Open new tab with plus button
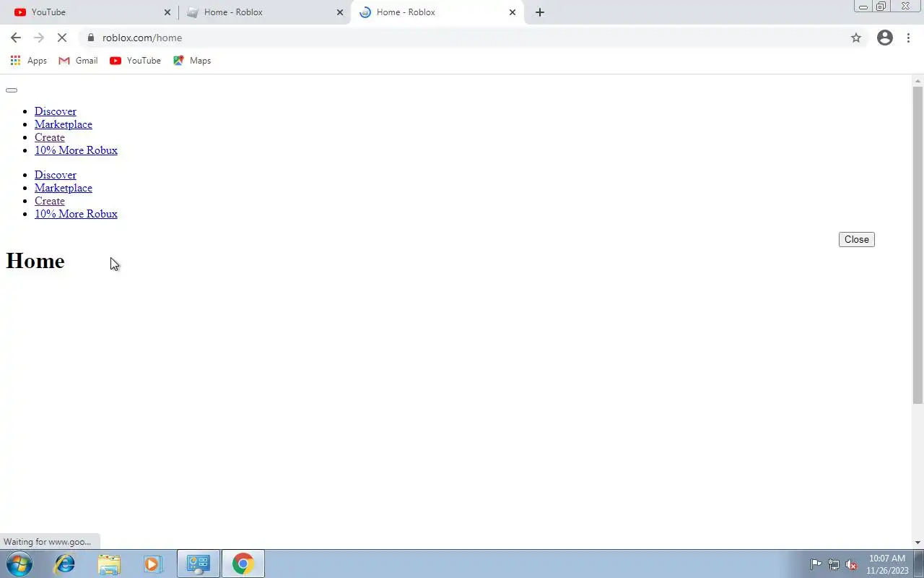The width and height of the screenshot is (924, 578). pyautogui.click(x=540, y=12)
